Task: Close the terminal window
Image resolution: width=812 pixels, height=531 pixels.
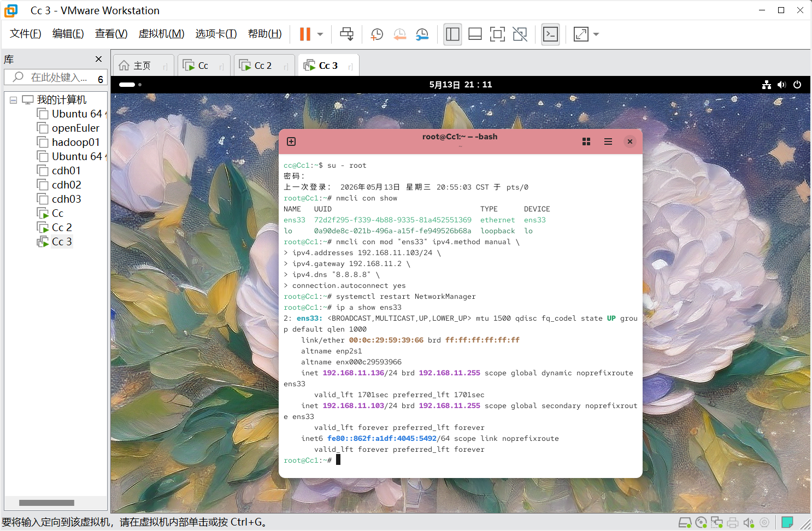Action: pos(630,141)
